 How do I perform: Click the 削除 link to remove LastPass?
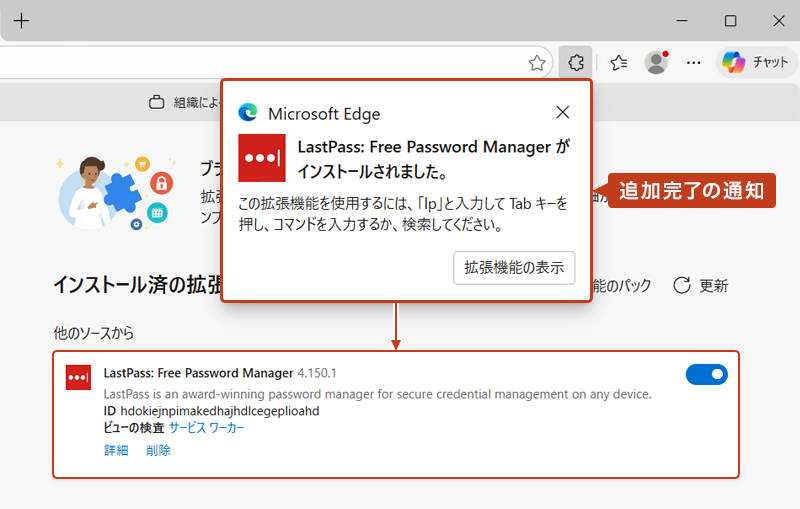click(x=158, y=450)
